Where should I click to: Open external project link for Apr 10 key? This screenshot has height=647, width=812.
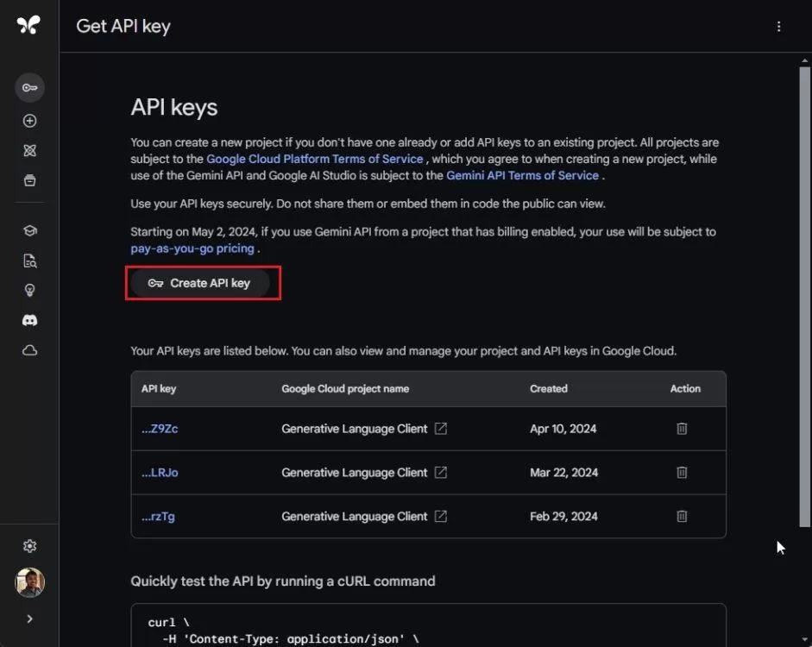[441, 429]
